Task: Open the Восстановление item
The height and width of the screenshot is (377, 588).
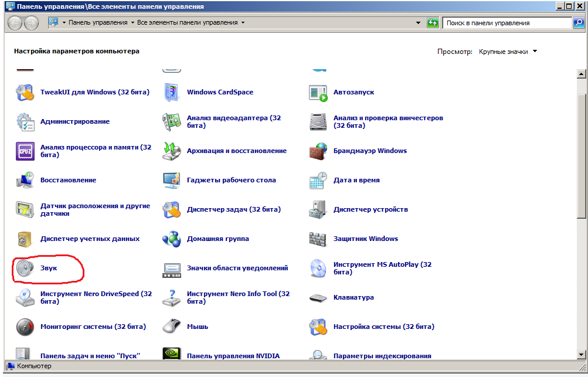Action: pos(69,179)
